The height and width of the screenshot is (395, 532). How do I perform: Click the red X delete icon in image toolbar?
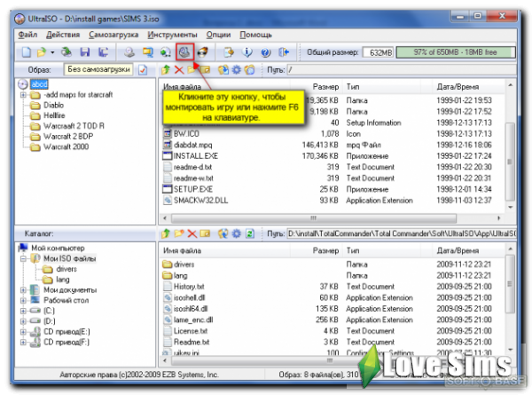pyautogui.click(x=179, y=70)
